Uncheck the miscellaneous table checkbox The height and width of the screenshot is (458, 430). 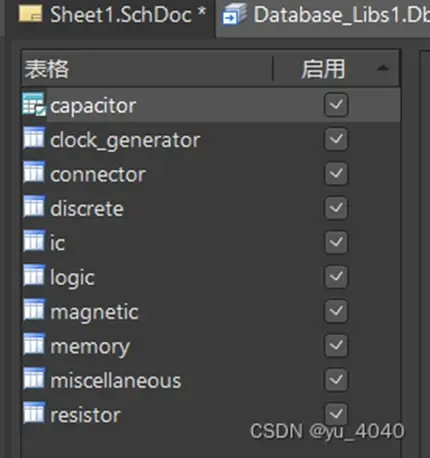336,379
